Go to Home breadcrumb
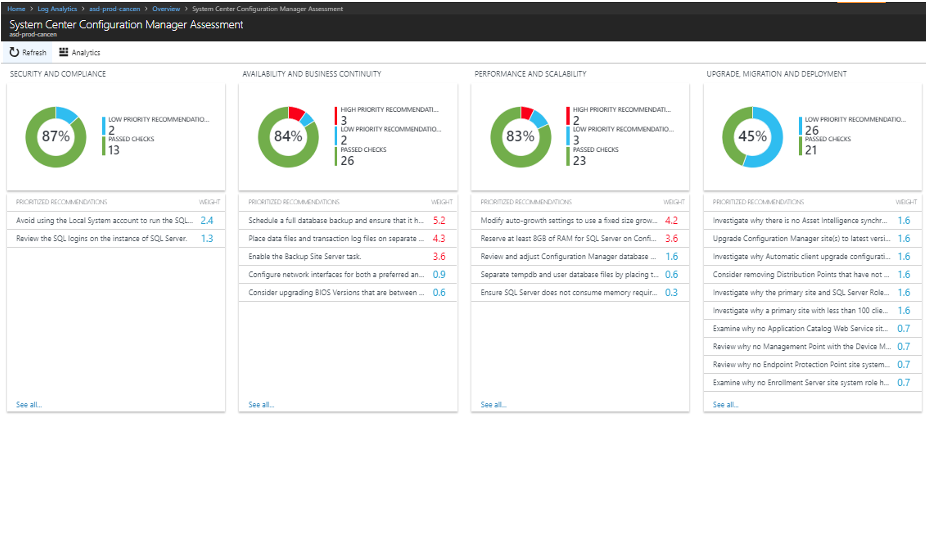The width and height of the screenshot is (927, 544). 16,9
